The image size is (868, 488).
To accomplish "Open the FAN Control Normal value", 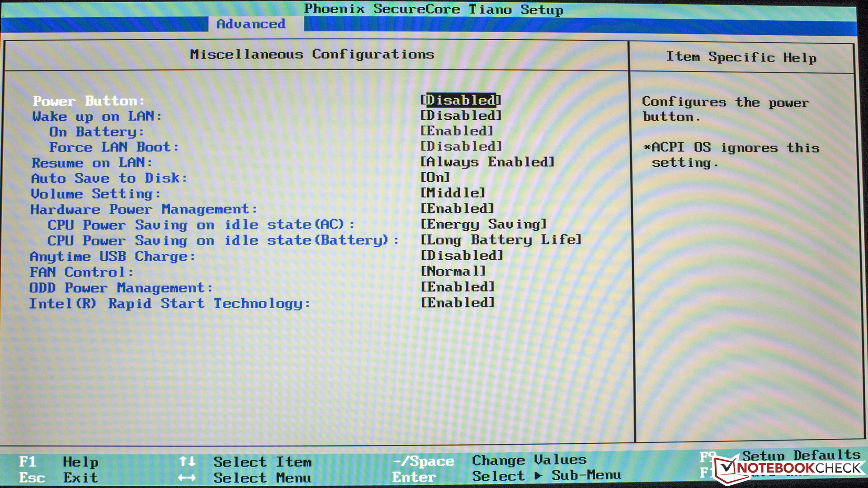I will (x=453, y=271).
